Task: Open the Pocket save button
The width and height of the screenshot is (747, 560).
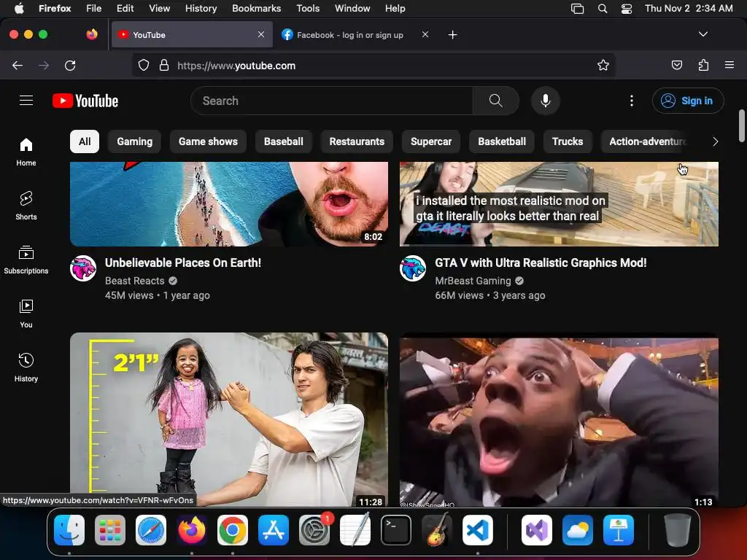Action: tap(676, 65)
